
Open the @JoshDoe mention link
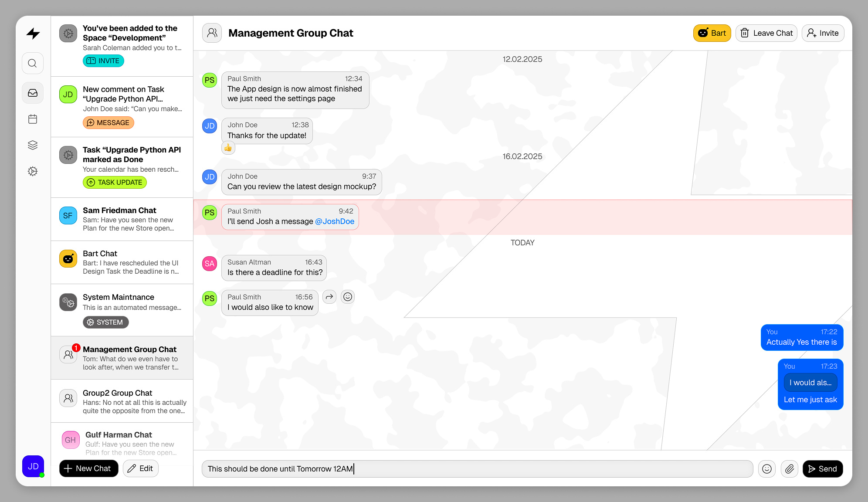point(335,221)
